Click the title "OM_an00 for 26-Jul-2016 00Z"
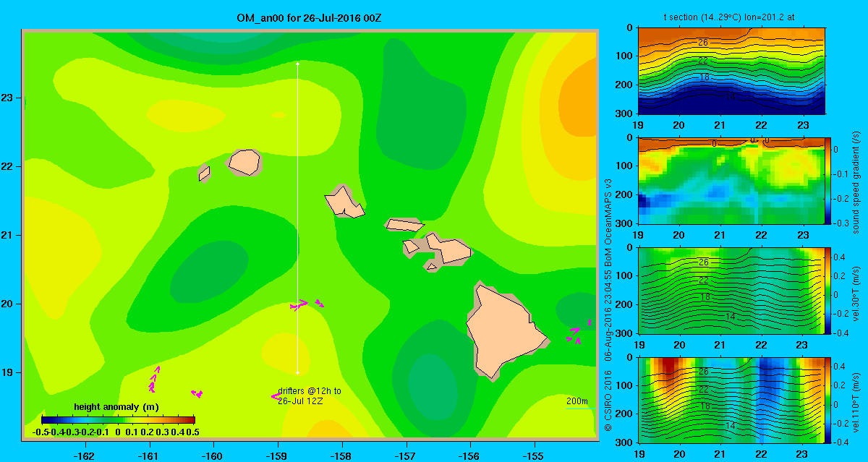The width and height of the screenshot is (868, 462). 309,17
